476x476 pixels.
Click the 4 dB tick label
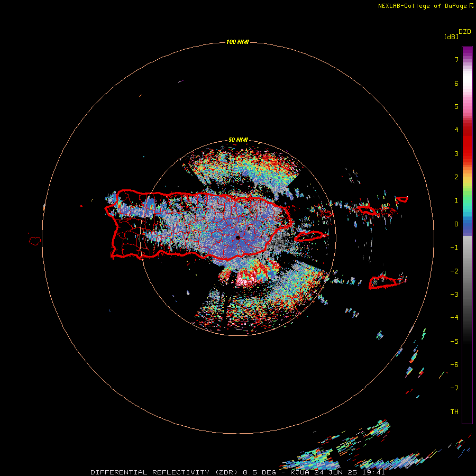[456, 130]
